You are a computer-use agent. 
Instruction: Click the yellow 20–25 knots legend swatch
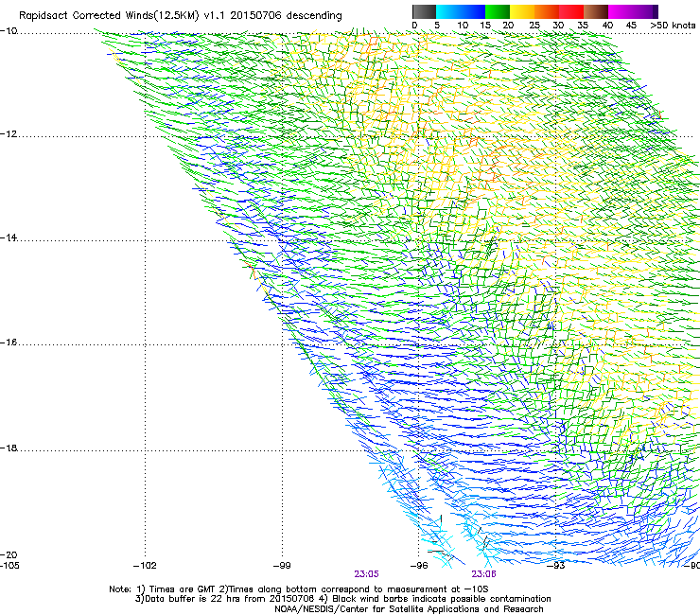click(522, 11)
